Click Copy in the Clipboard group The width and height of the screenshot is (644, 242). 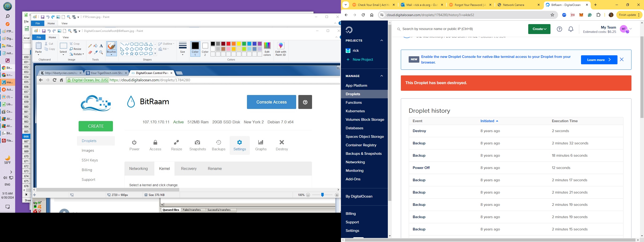[x=50, y=49]
